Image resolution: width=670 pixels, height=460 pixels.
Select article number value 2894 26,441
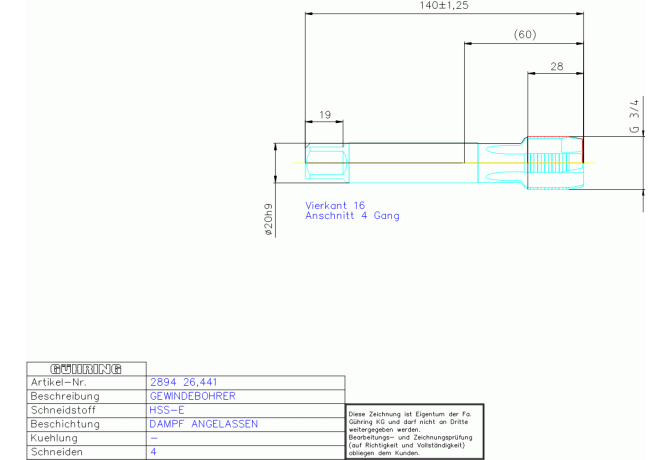point(183,382)
